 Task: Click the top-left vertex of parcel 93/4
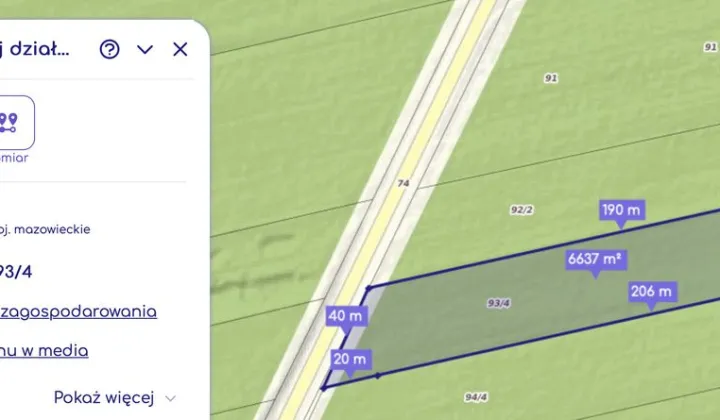coord(369,288)
